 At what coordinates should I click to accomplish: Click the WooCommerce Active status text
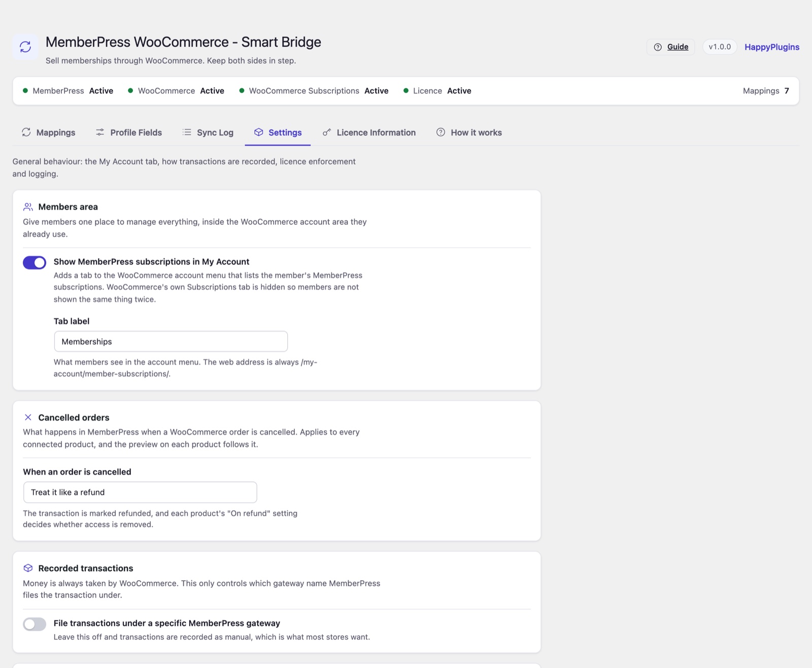click(181, 91)
